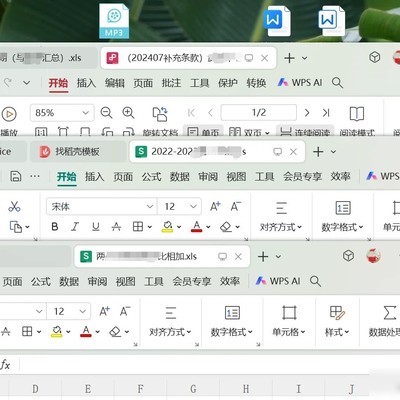Click the eraser clear icon in middle window

coord(226,227)
